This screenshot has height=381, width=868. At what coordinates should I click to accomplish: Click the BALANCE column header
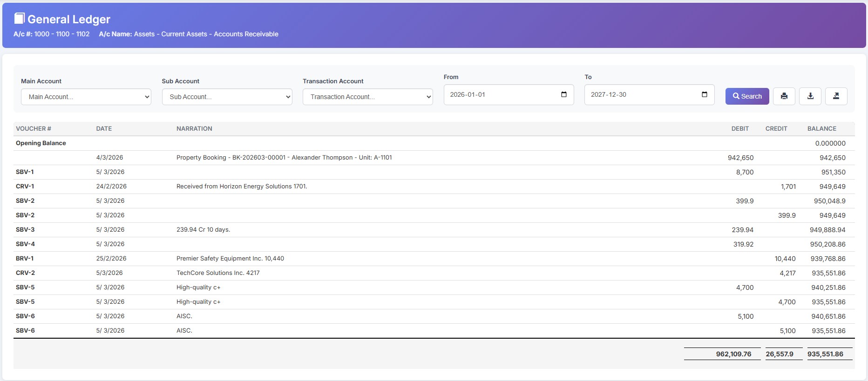[x=821, y=129]
